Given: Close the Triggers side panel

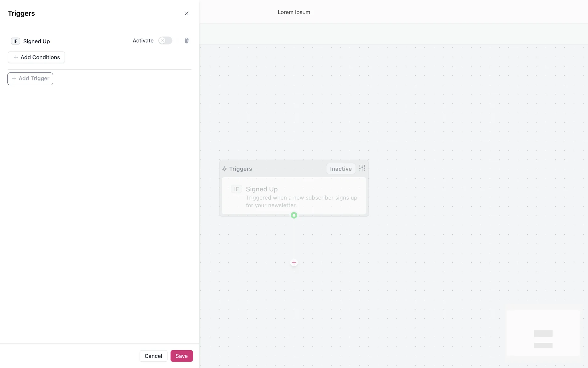Looking at the screenshot, I should coord(187,13).
